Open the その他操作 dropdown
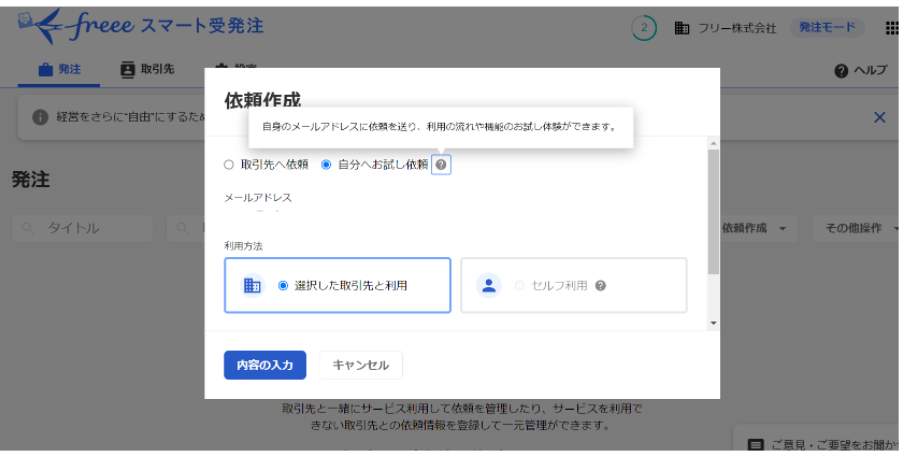 pyautogui.click(x=857, y=229)
